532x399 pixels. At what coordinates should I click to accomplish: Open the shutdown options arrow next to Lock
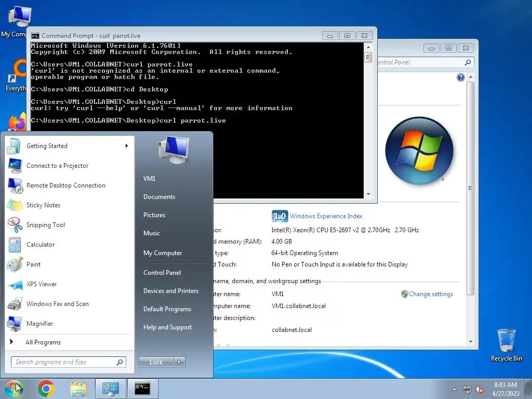(x=179, y=362)
